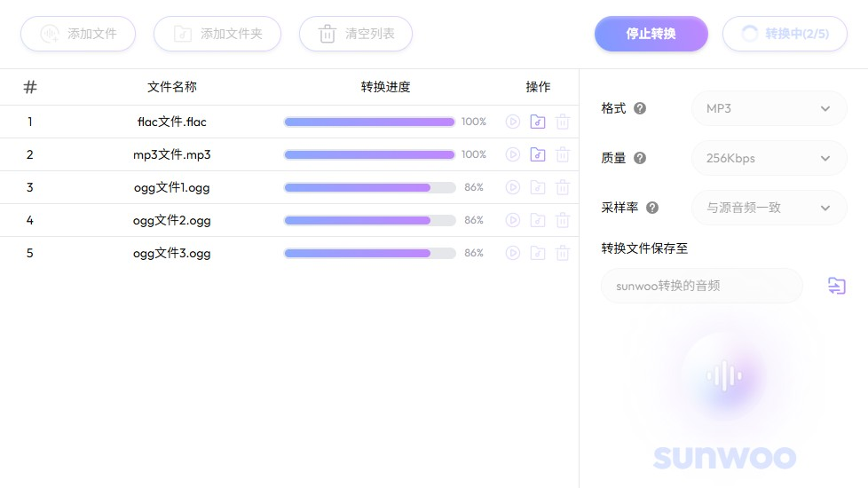This screenshot has height=488, width=868.
Task: Remove ogg文件2.ogg using trash icon
Action: [x=562, y=220]
